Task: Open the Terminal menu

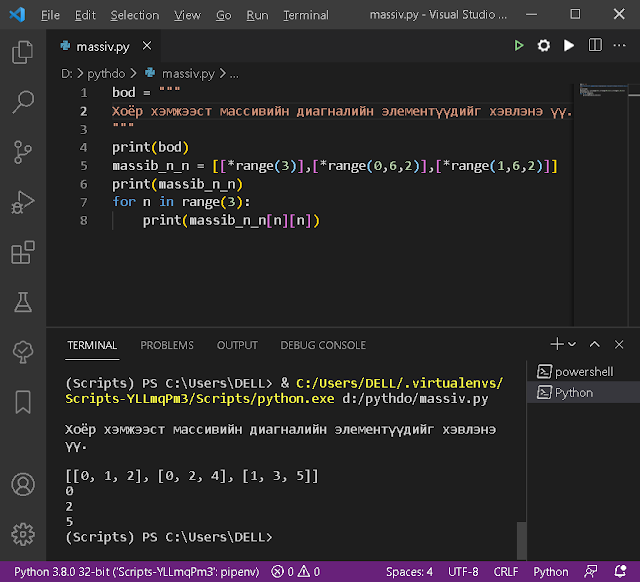Action: tap(306, 15)
